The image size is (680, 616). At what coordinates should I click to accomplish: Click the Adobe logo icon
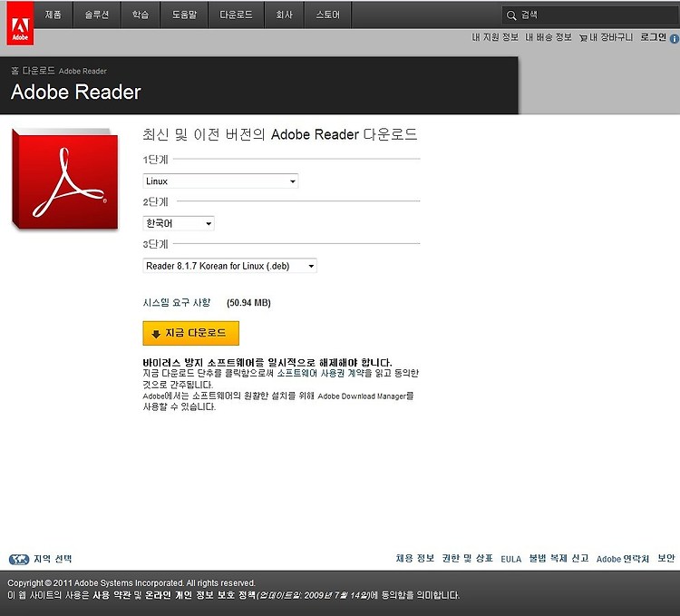[x=20, y=23]
